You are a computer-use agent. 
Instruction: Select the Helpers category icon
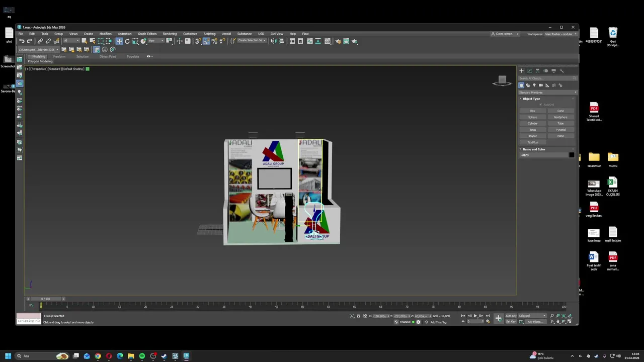[x=547, y=85]
